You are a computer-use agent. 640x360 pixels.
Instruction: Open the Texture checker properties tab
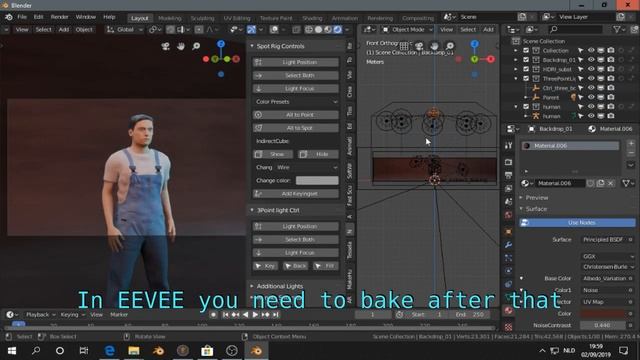click(508, 327)
